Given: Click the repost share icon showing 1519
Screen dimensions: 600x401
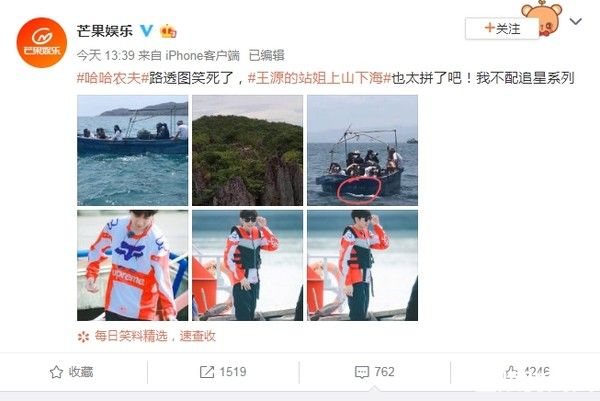Looking at the screenshot, I should [x=207, y=372].
